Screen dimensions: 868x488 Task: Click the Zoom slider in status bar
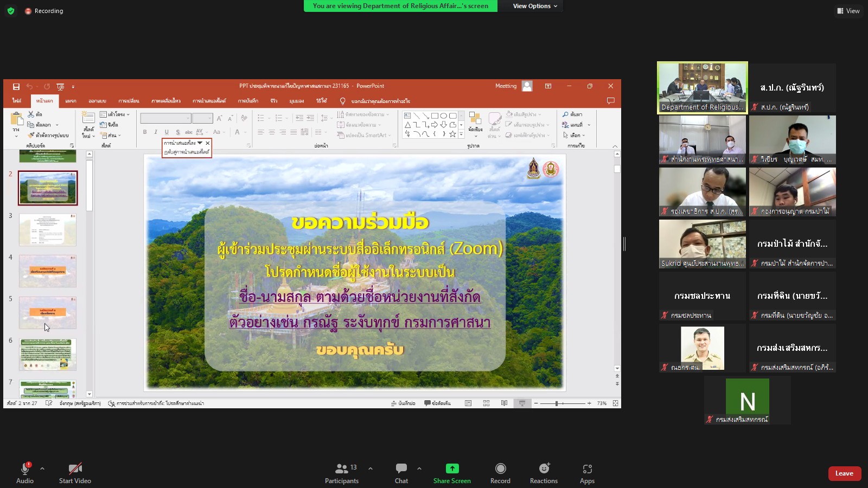click(x=563, y=403)
